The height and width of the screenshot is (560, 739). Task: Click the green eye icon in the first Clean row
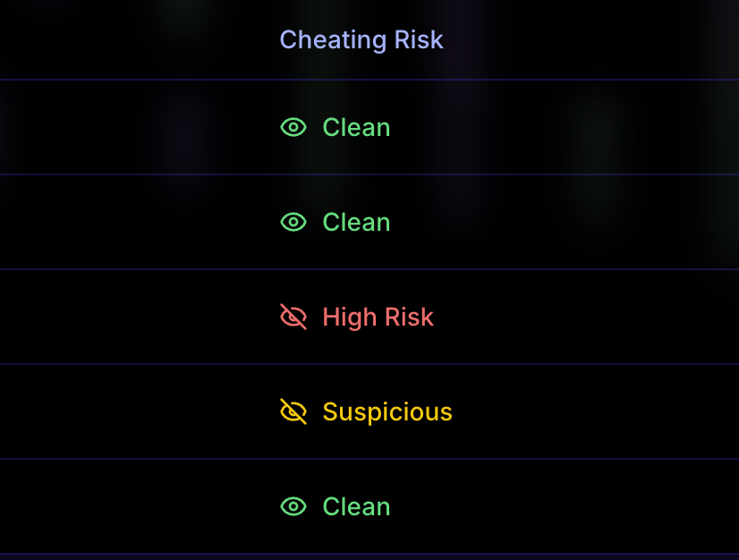coord(293,127)
